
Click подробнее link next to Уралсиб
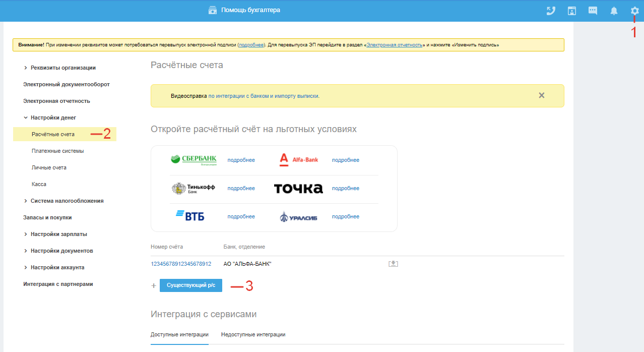click(x=346, y=216)
